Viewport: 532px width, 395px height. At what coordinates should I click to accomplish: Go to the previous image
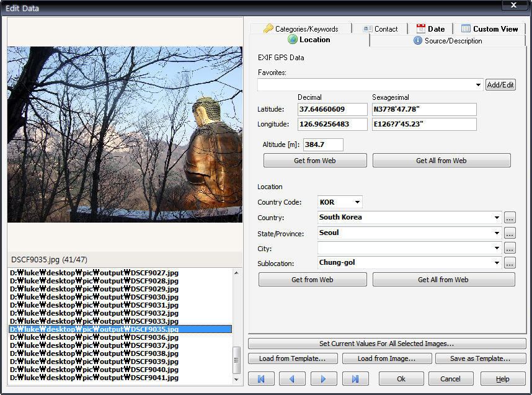(x=292, y=378)
